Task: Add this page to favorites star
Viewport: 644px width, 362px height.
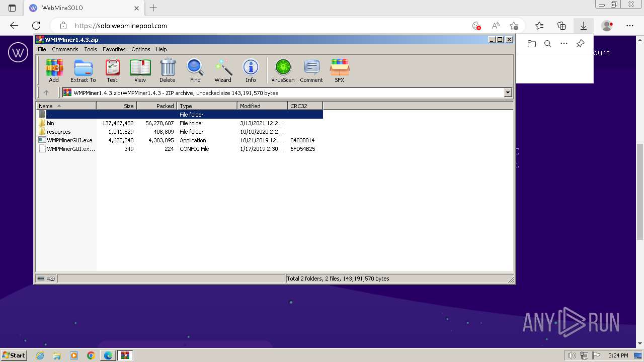Action: point(514,26)
